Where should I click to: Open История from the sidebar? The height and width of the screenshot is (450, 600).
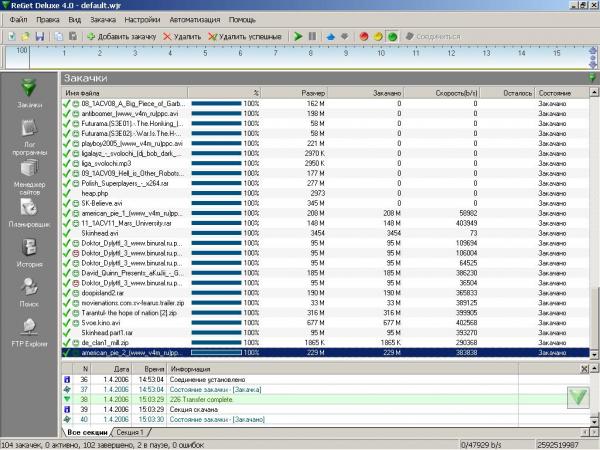29,253
